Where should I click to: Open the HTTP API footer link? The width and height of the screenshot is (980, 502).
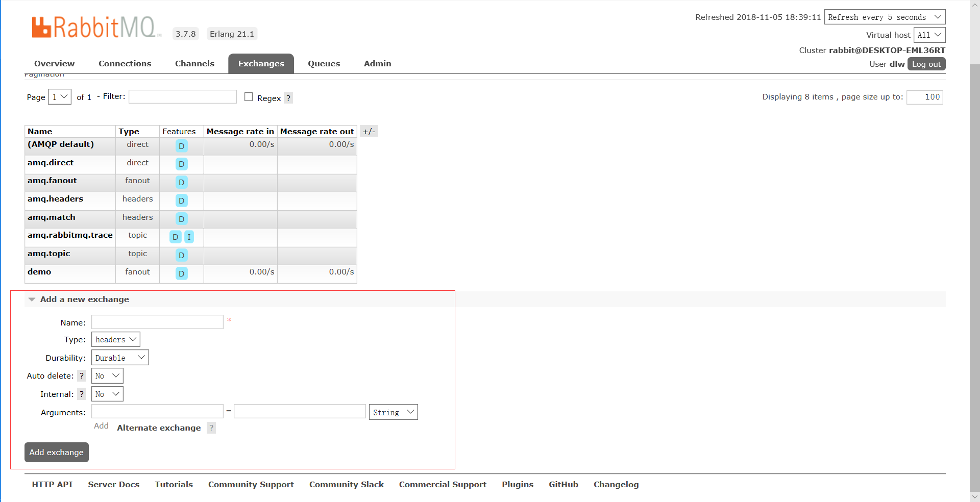[52, 485]
